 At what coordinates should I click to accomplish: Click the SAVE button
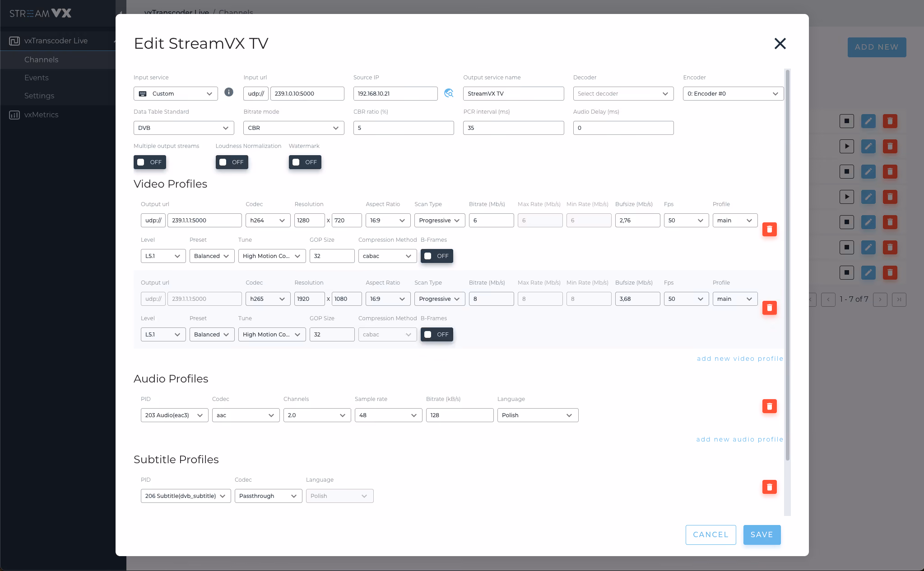(762, 535)
